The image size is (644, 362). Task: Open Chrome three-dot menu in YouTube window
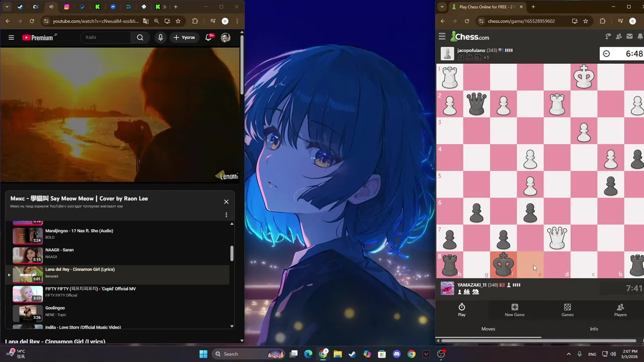point(237,21)
